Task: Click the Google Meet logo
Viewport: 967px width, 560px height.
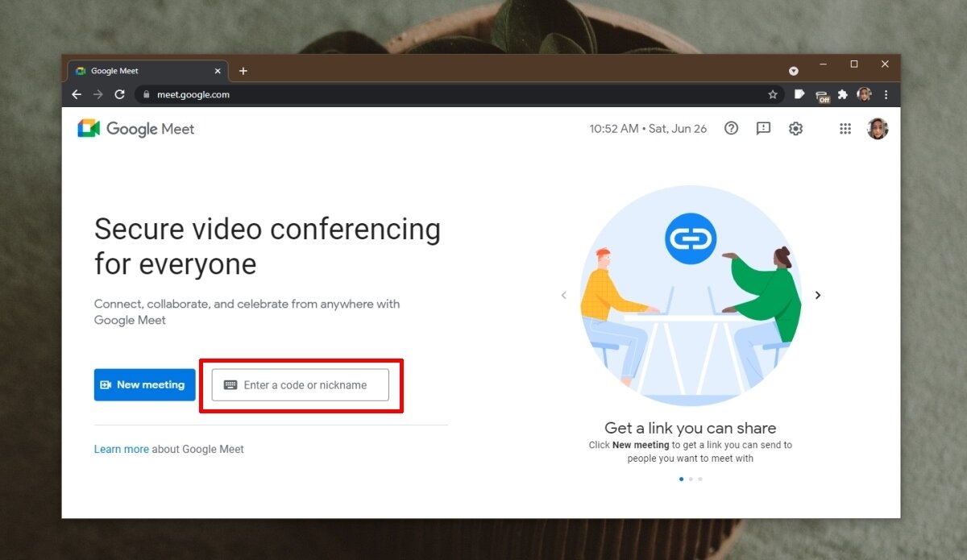Action: coord(135,128)
